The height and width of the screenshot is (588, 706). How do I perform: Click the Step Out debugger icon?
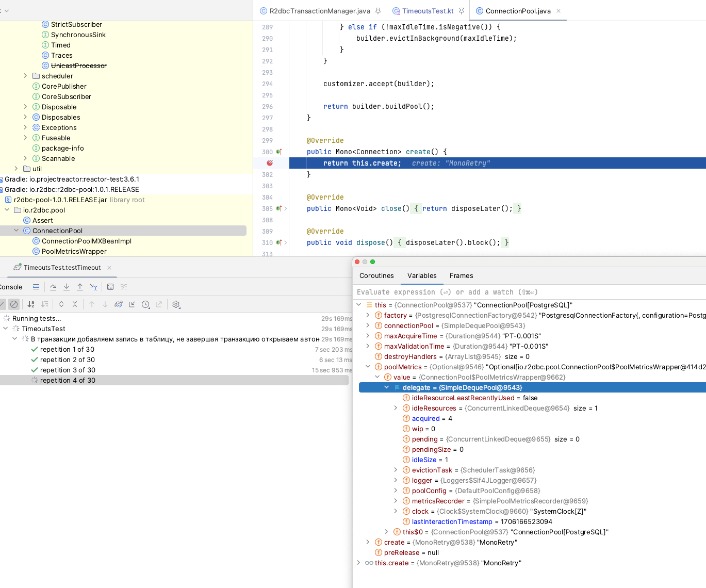[x=80, y=287]
